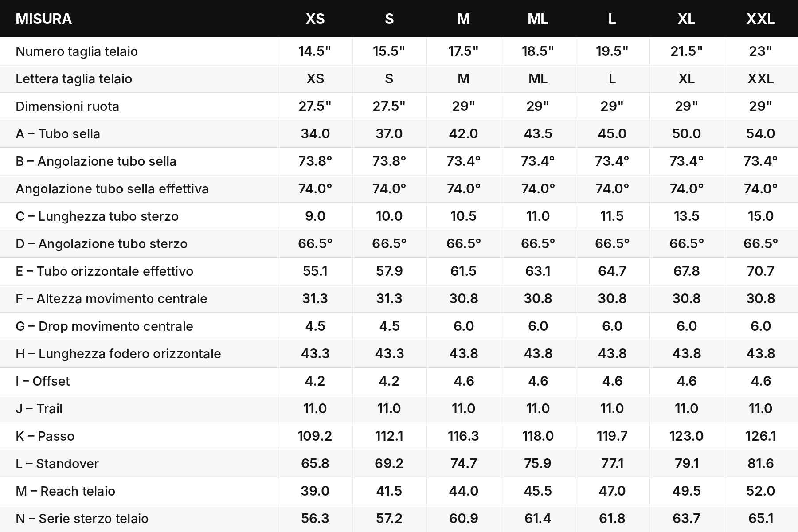This screenshot has width=798, height=532.
Task: Select the ML size column header
Action: [x=538, y=19]
